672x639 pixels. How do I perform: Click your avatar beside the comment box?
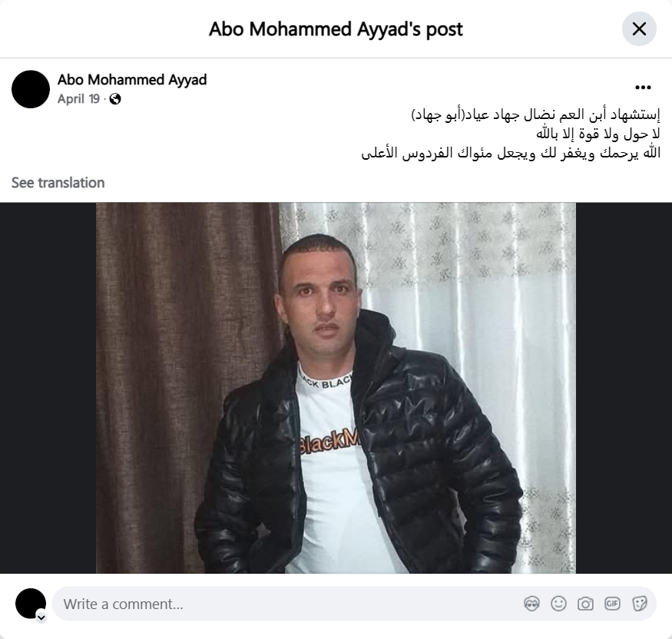click(31, 604)
